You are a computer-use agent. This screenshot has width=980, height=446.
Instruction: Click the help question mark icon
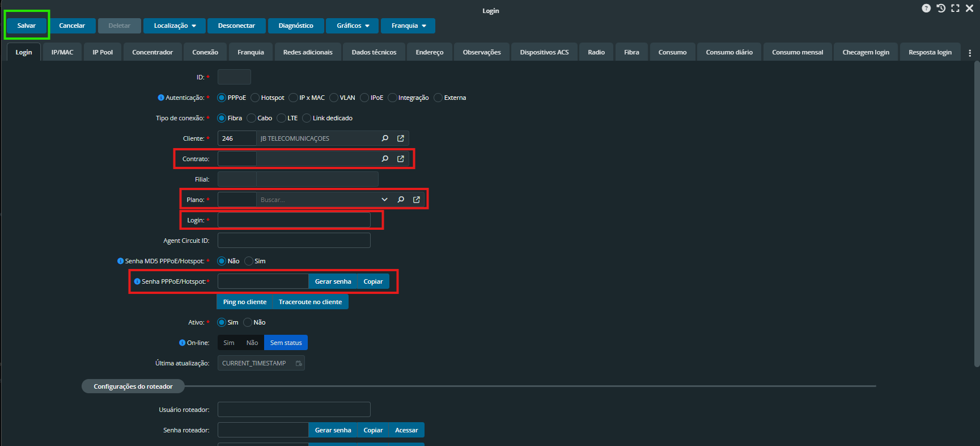click(926, 9)
